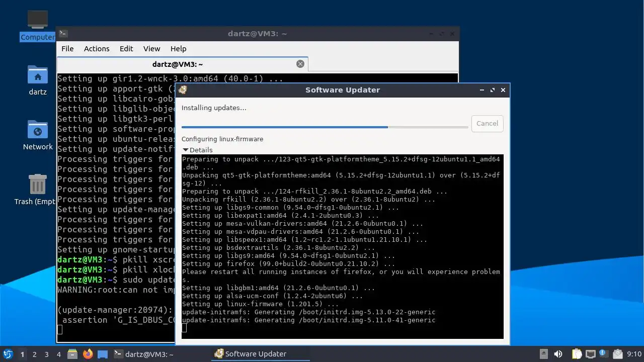The image size is (644, 362).
Task: Open the dartz home folder icon
Action: point(37,80)
